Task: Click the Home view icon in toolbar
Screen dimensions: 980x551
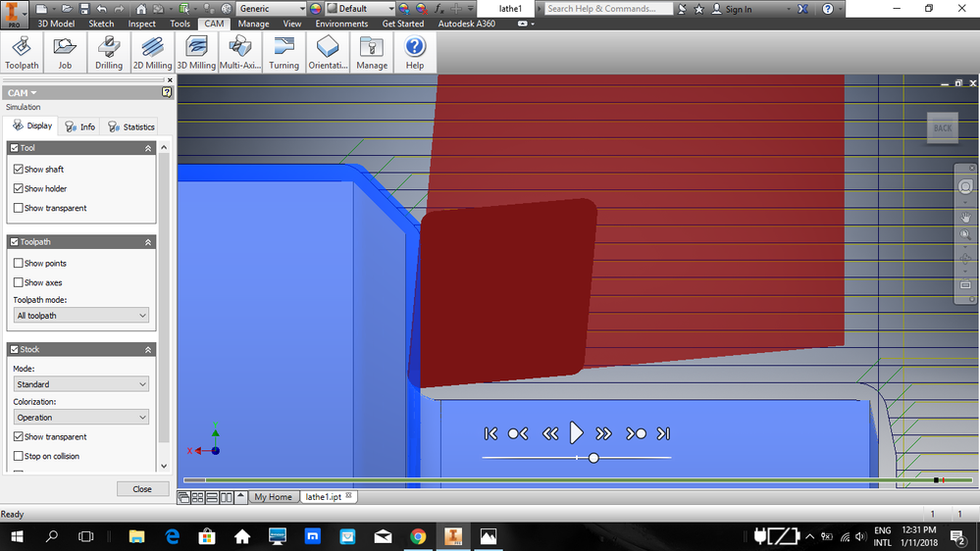Action: [141, 9]
